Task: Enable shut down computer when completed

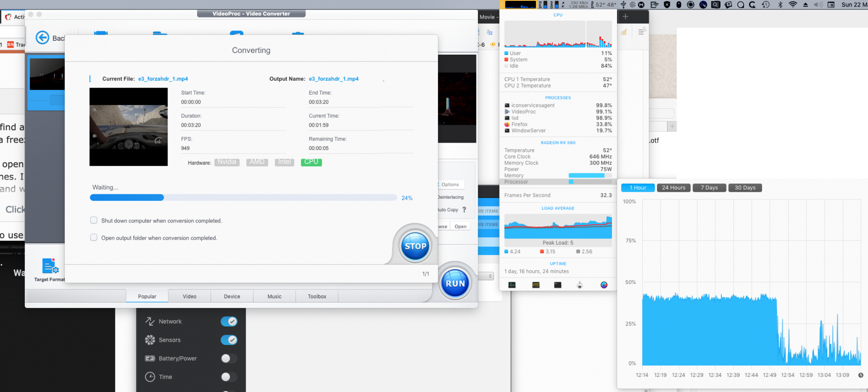Action: pyautogui.click(x=94, y=220)
